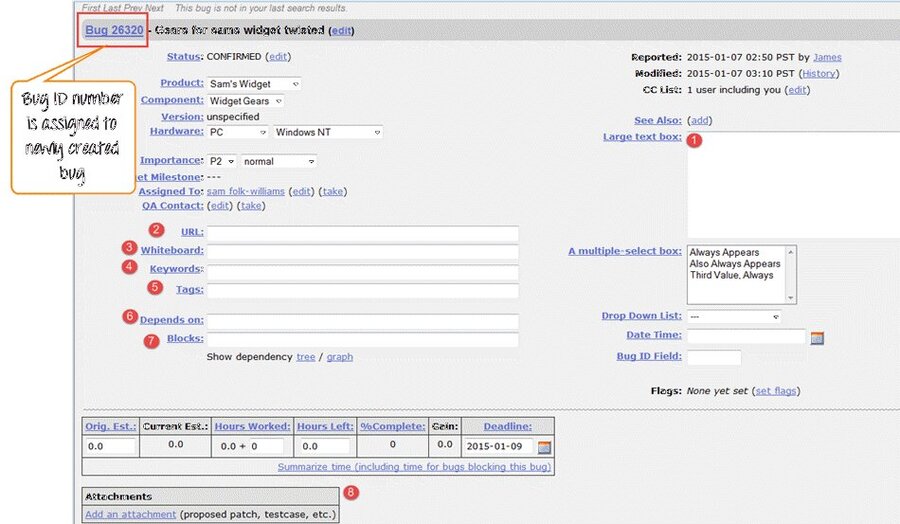900x524 pixels.
Task: Click the set flags link
Action: coord(775,390)
